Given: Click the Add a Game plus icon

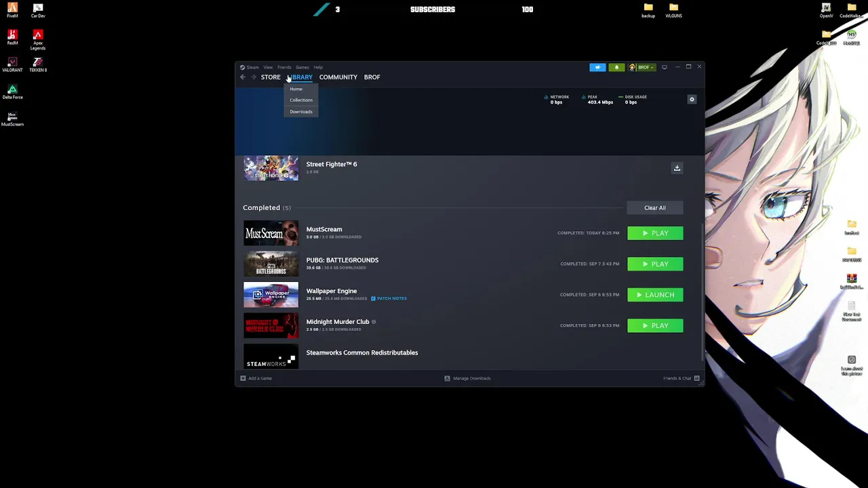Looking at the screenshot, I should pyautogui.click(x=243, y=378).
